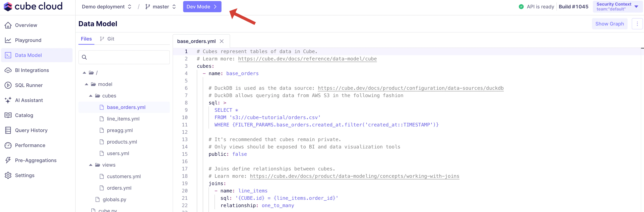Open Demo deployment selector dropdown
This screenshot has height=212, width=644.
click(106, 7)
